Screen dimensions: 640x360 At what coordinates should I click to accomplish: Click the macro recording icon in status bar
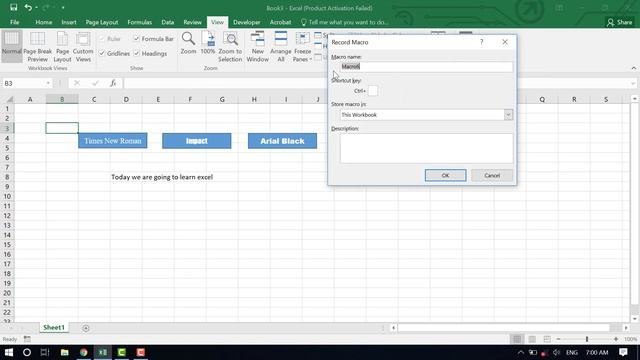coord(27,339)
